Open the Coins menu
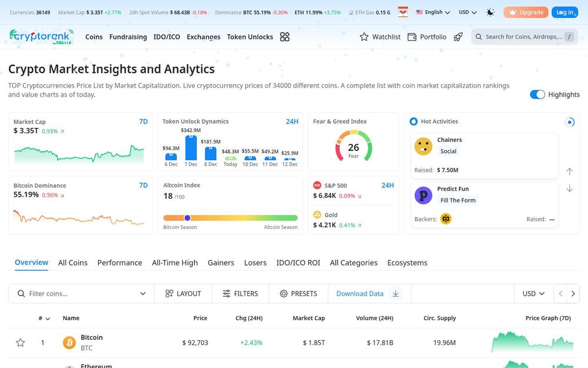This screenshot has width=588, height=368. [93, 37]
